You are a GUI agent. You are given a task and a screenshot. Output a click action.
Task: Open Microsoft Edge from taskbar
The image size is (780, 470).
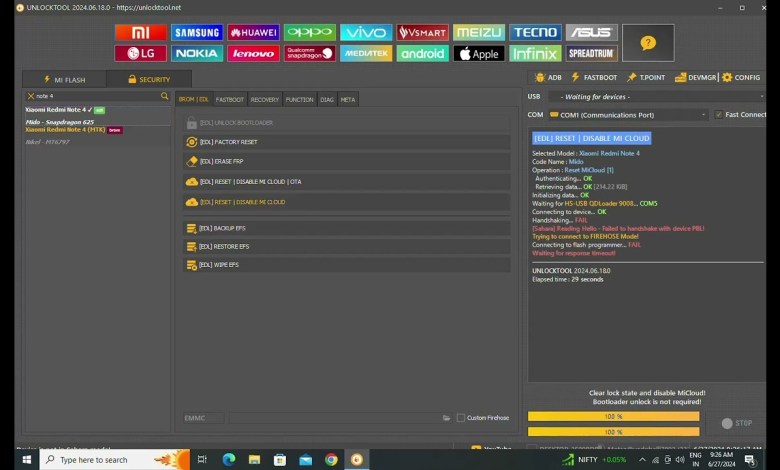tap(229, 460)
